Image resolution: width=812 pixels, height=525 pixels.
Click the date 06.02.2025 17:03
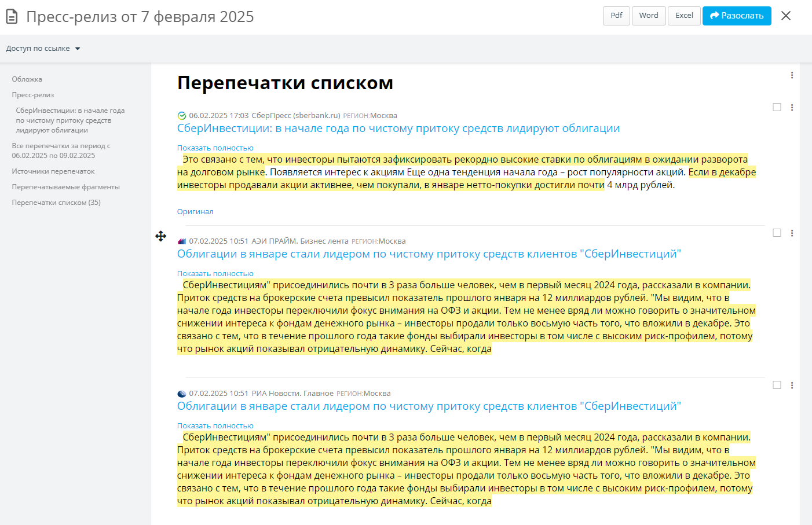(219, 116)
